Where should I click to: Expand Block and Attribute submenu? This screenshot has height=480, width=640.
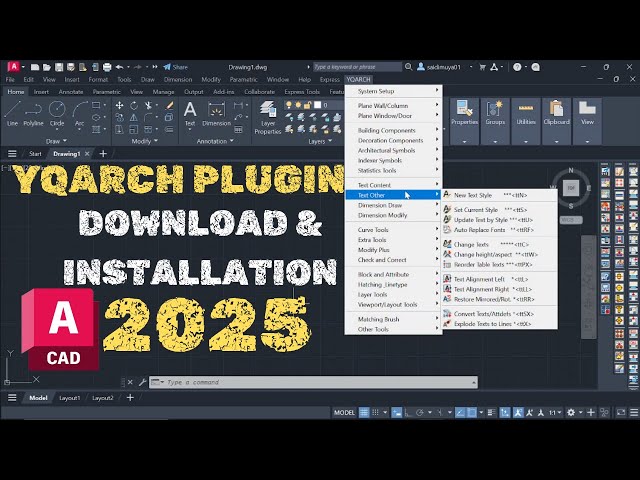pos(393,274)
